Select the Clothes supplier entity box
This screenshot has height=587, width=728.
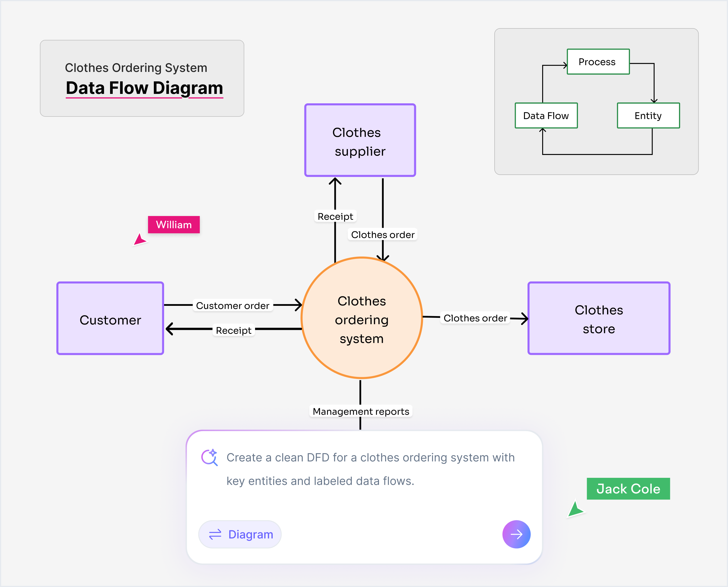[360, 140]
